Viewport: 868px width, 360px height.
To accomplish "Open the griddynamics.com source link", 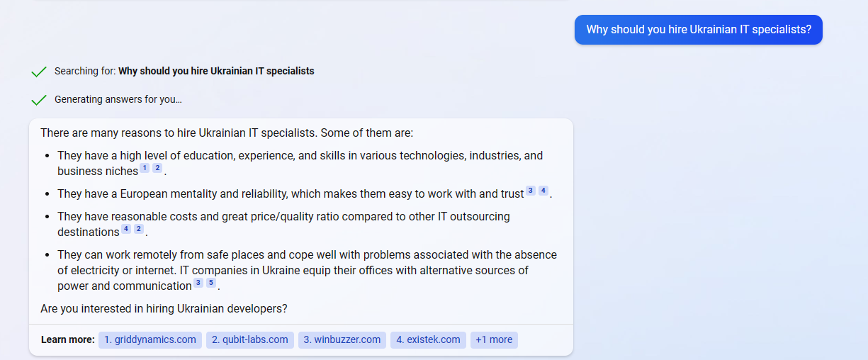I will [x=150, y=340].
